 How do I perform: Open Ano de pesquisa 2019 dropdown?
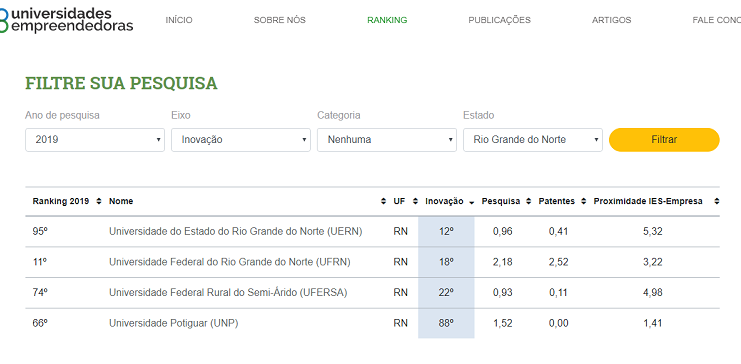[95, 140]
